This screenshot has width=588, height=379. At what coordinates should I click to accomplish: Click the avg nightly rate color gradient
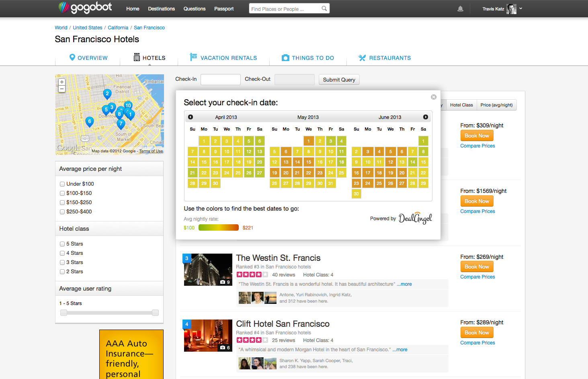pos(218,227)
